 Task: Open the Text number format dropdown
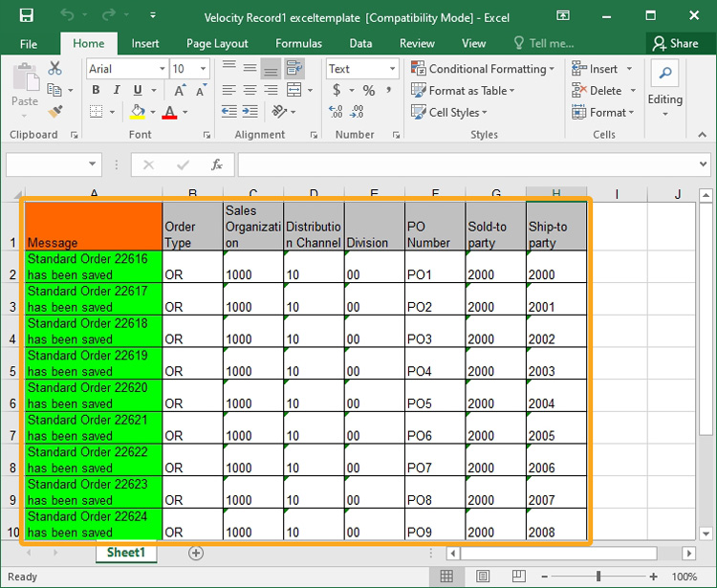click(x=392, y=69)
